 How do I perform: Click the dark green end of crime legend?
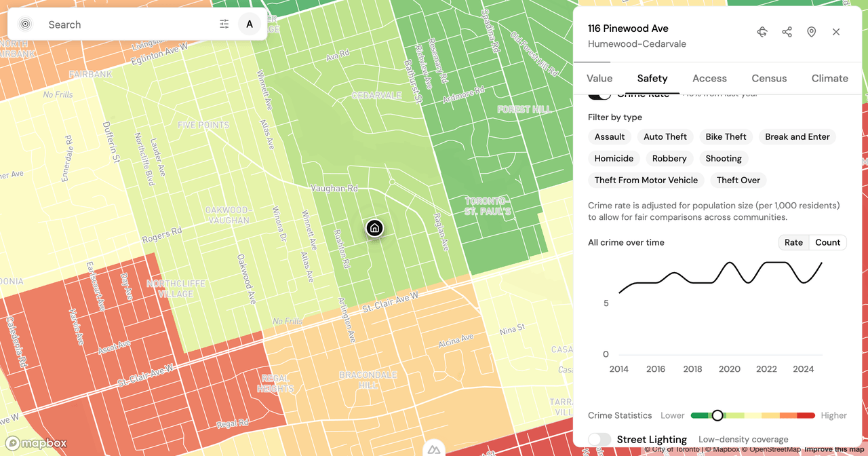point(699,415)
